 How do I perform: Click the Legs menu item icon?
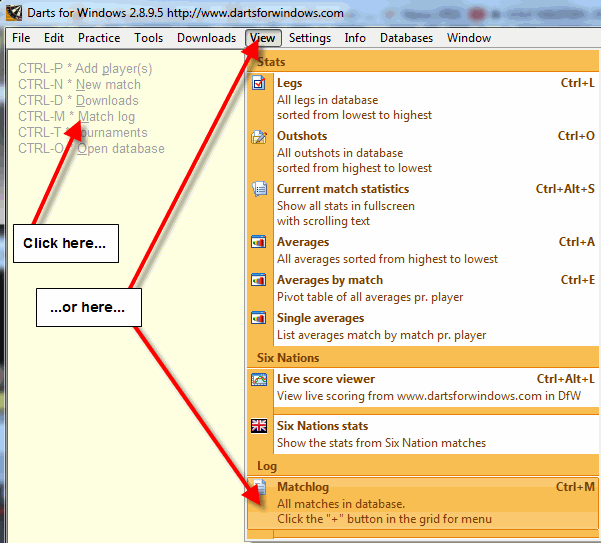259,85
